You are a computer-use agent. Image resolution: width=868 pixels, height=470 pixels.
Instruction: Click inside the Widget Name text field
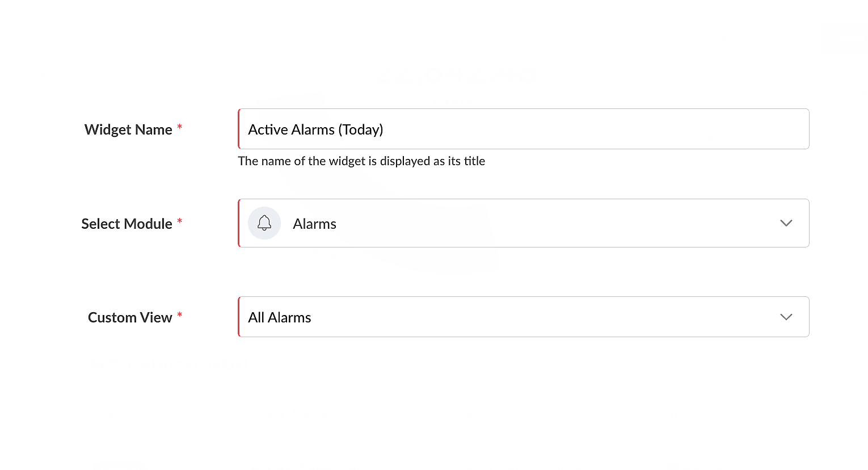pos(524,129)
